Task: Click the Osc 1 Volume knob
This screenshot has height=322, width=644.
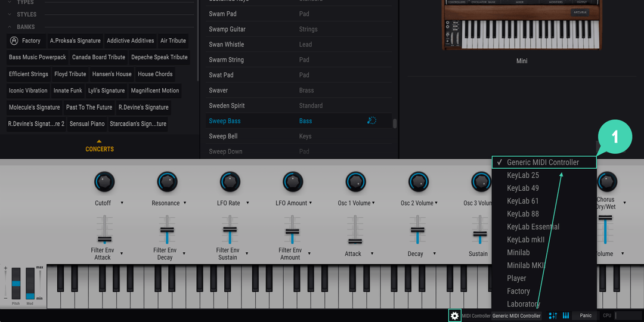Action: 355,182
